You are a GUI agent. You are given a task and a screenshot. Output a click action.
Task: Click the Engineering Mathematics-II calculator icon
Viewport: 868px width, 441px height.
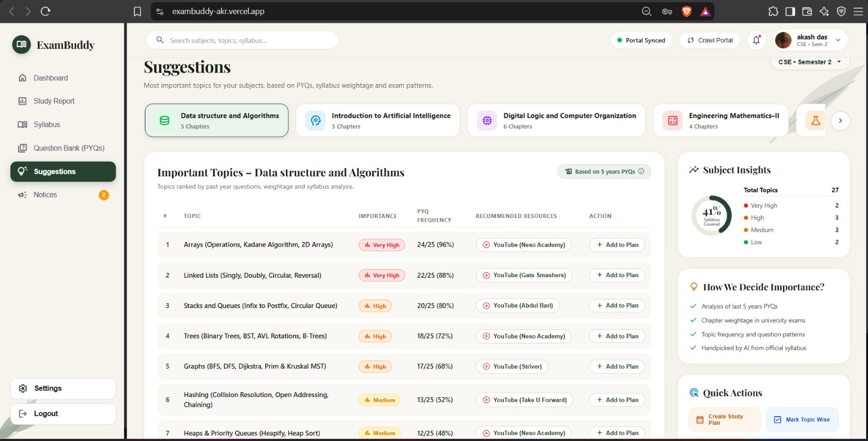pos(673,120)
